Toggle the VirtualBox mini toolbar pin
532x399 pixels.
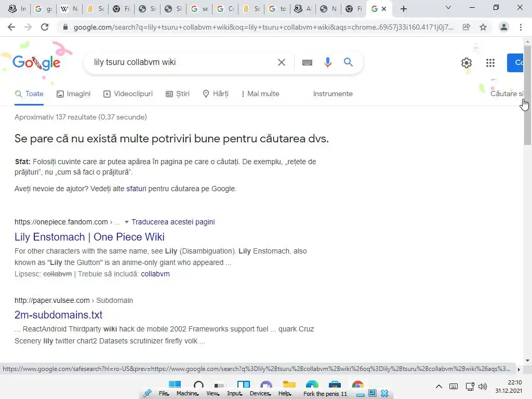(147, 393)
